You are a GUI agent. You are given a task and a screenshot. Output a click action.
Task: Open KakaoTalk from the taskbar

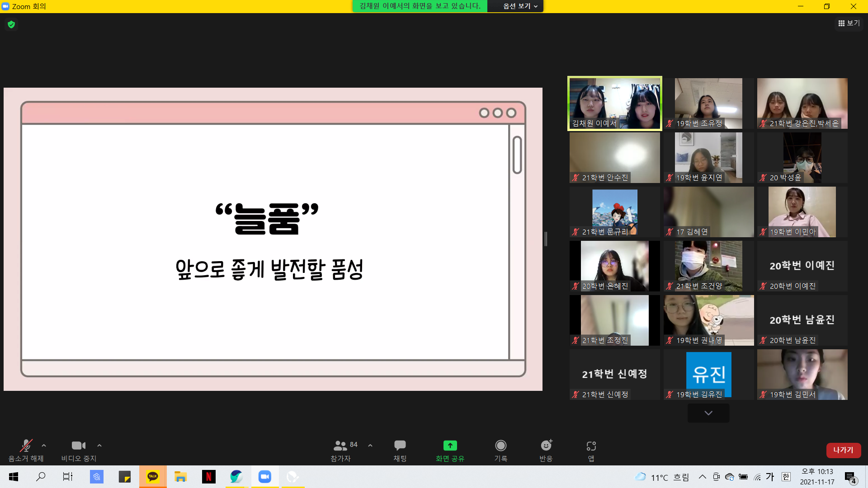point(153,477)
